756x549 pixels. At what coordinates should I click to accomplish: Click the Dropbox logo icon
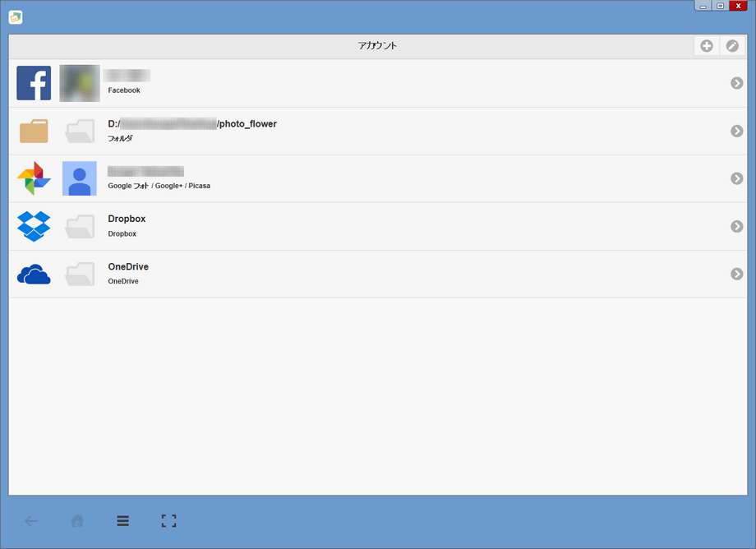[34, 226]
